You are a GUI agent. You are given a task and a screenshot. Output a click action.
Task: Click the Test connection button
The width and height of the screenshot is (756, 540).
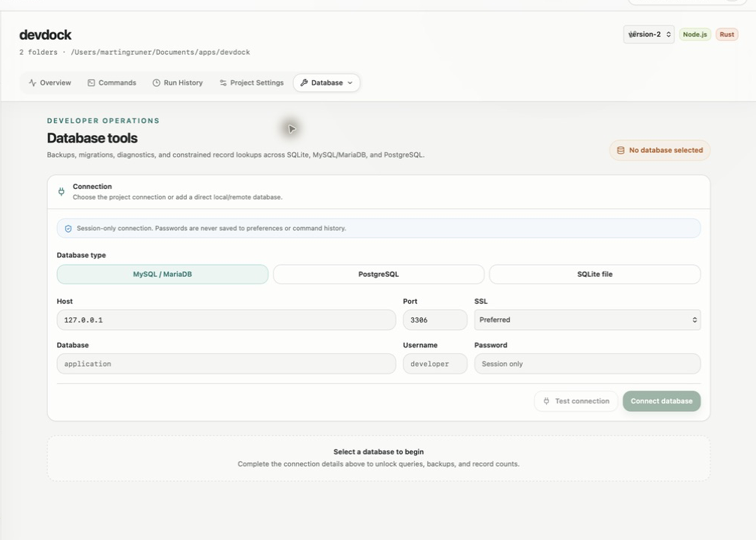pyautogui.click(x=576, y=401)
